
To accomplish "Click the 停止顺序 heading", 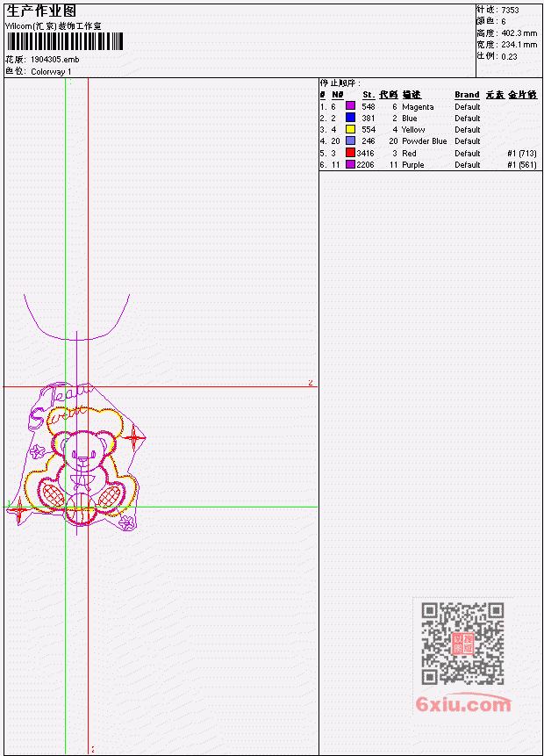I will point(340,83).
